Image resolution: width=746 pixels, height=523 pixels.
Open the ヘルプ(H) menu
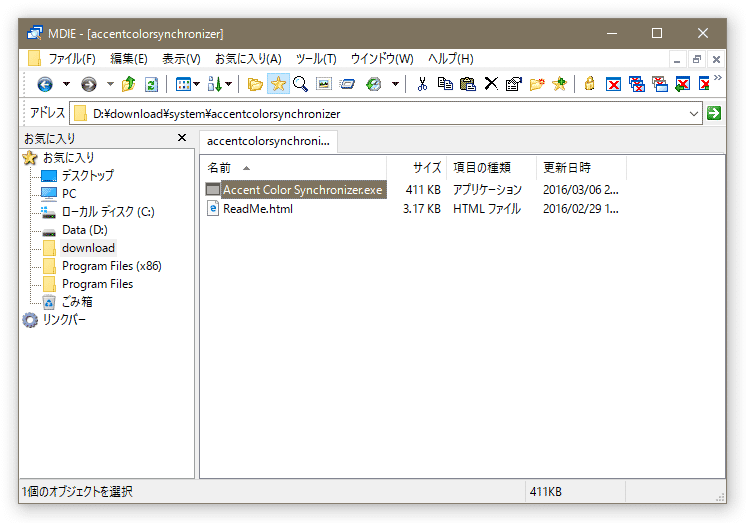pyautogui.click(x=451, y=59)
